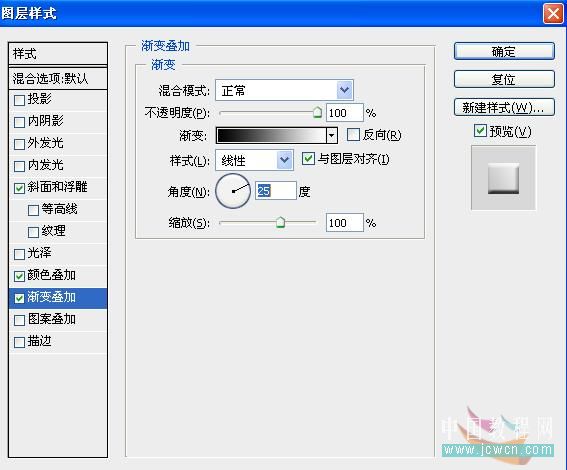Open the gradient picker dropdown arrow
The height and width of the screenshot is (470, 567).
click(x=332, y=136)
